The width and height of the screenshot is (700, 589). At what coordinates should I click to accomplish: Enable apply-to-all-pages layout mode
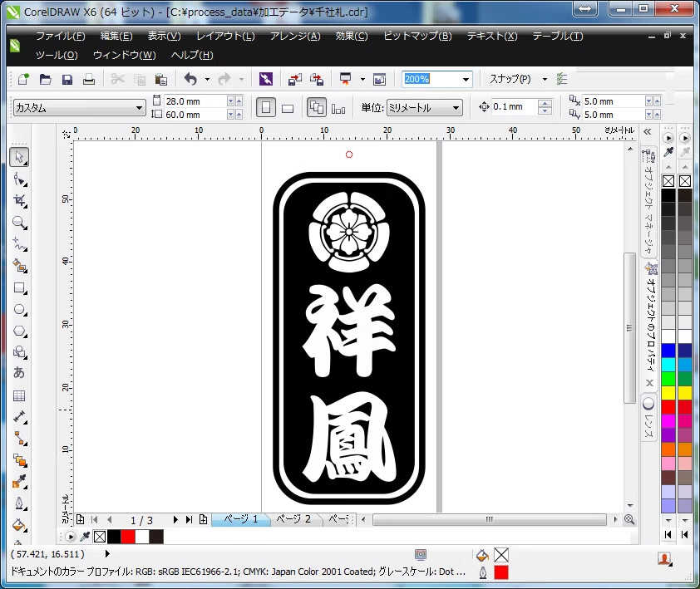(317, 107)
